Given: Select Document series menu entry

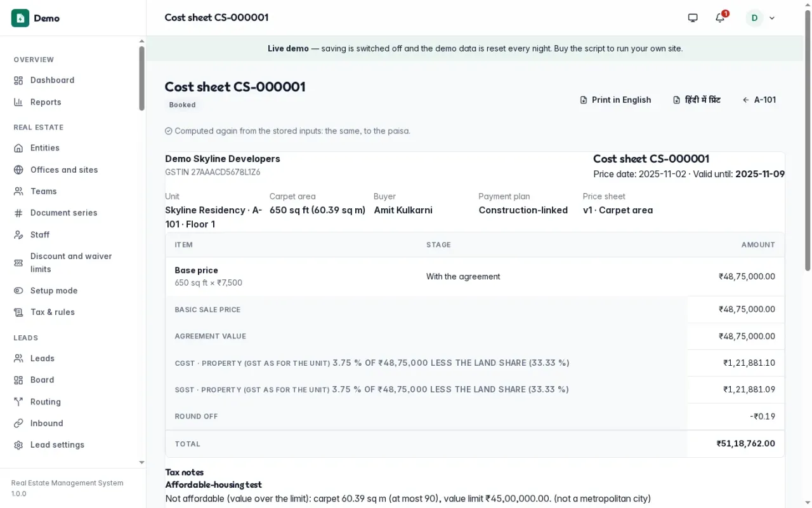Looking at the screenshot, I should (70, 213).
